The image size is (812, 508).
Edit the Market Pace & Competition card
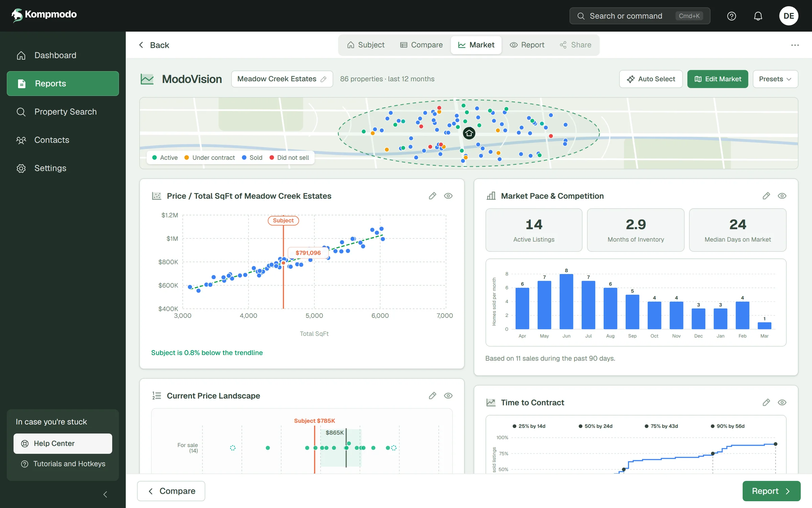pos(766,196)
